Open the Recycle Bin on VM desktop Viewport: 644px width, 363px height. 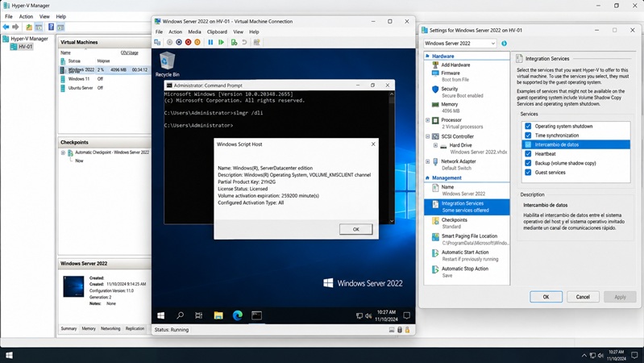coord(167,65)
